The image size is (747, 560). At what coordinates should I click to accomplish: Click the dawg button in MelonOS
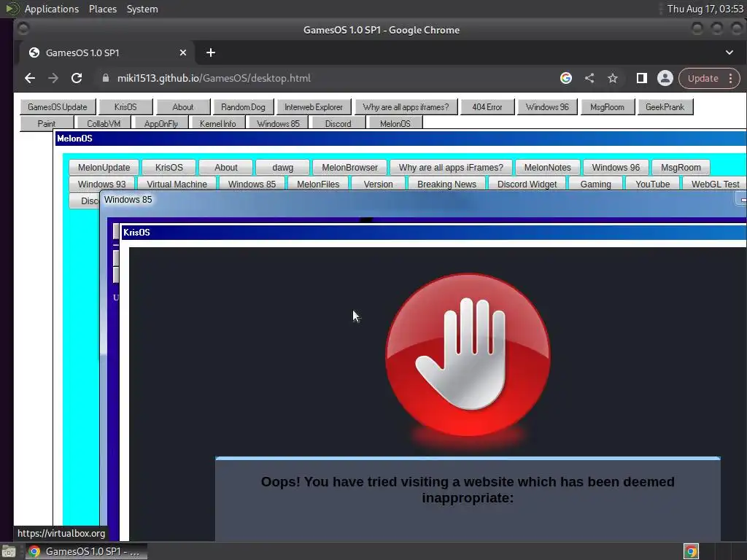point(283,168)
